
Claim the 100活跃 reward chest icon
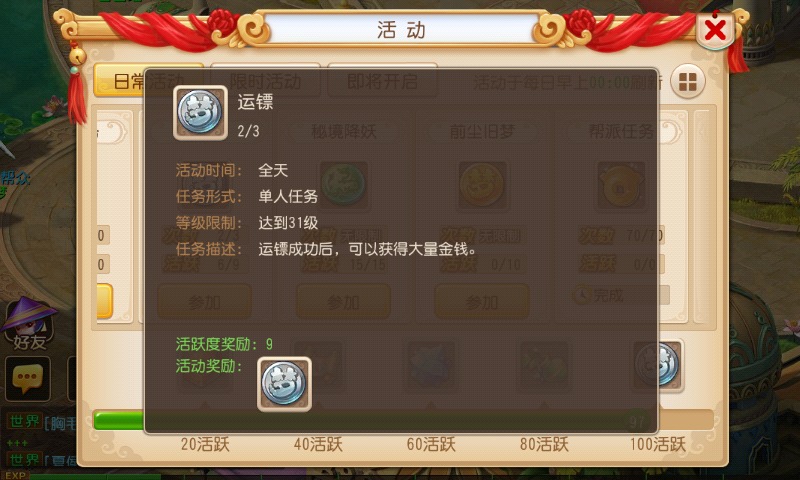658,365
